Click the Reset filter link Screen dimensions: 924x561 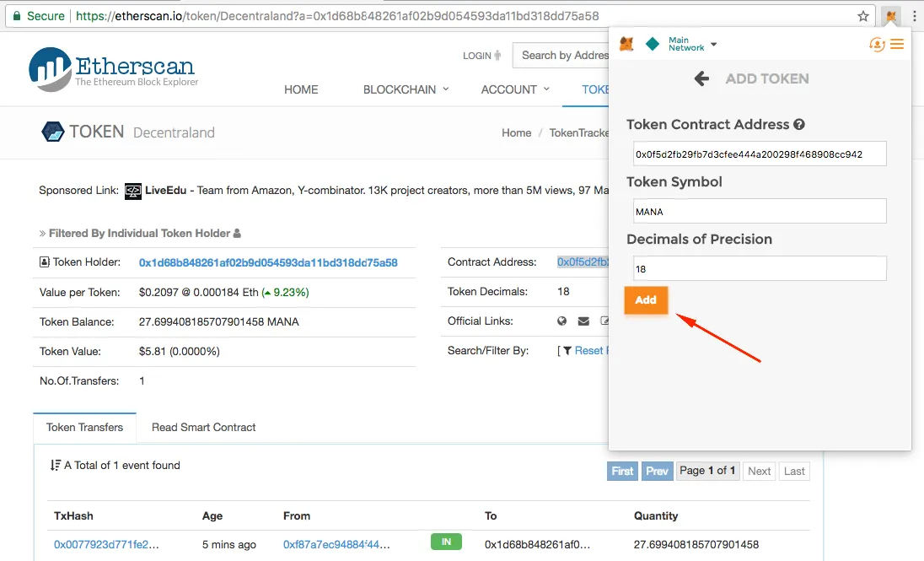[590, 350]
